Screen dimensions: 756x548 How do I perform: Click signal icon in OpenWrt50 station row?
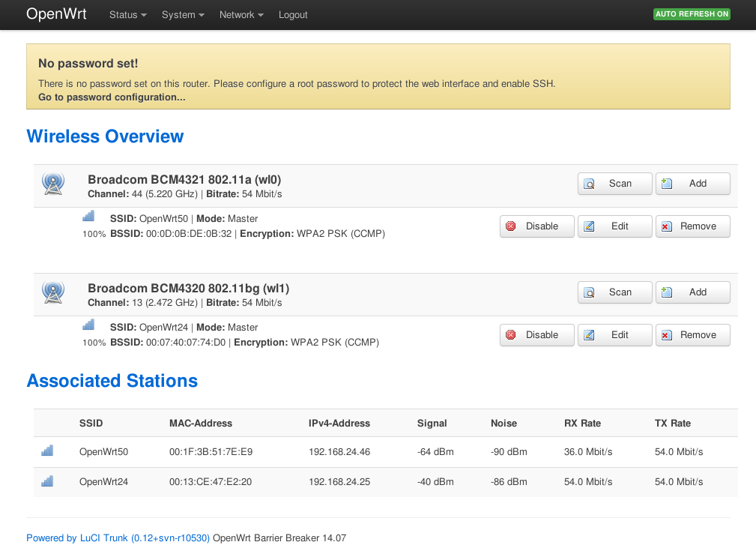click(x=47, y=451)
